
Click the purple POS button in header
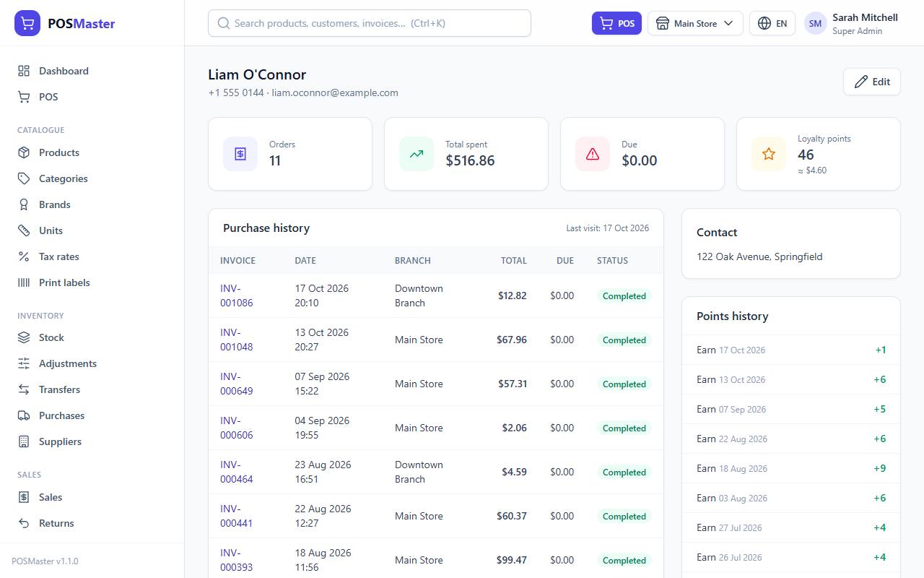(616, 23)
